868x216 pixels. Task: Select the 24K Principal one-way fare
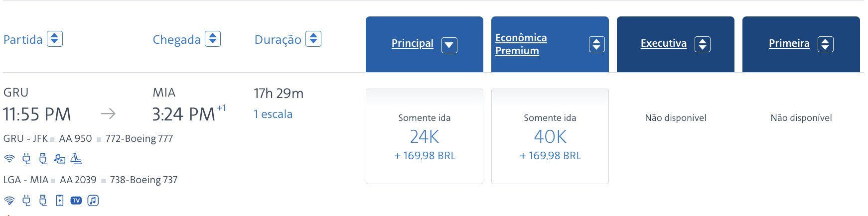pyautogui.click(x=425, y=136)
